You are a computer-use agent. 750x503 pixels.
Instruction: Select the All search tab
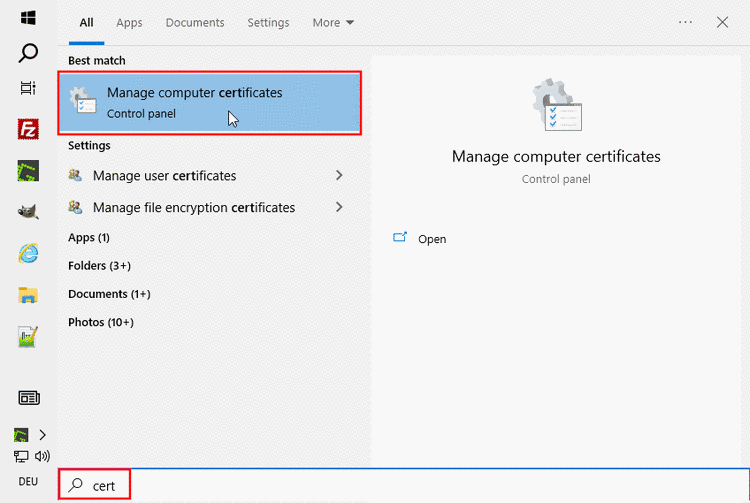coord(87,23)
